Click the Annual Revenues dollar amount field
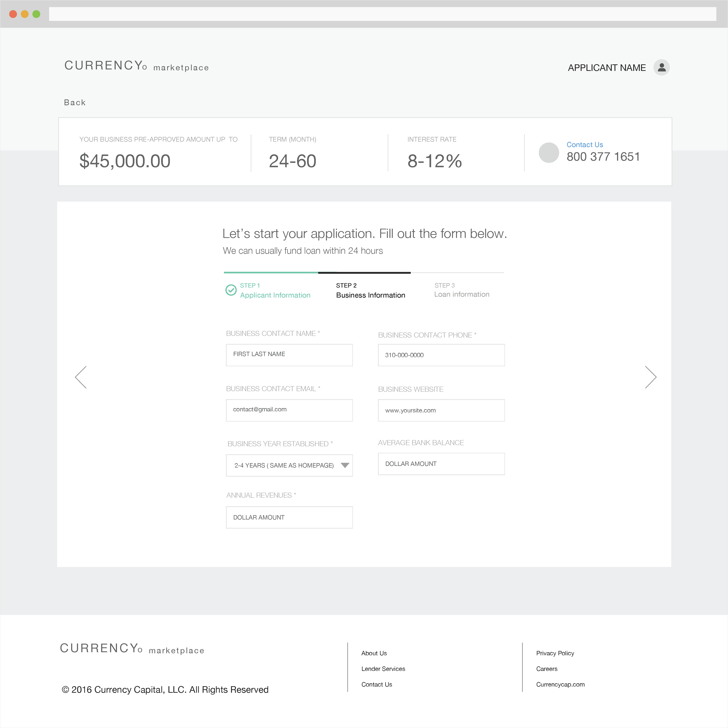Screen dimensions: 728x728 [289, 517]
